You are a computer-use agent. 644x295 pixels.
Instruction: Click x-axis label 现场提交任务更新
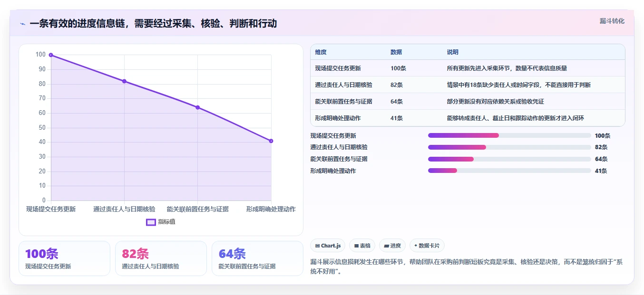[x=51, y=209]
